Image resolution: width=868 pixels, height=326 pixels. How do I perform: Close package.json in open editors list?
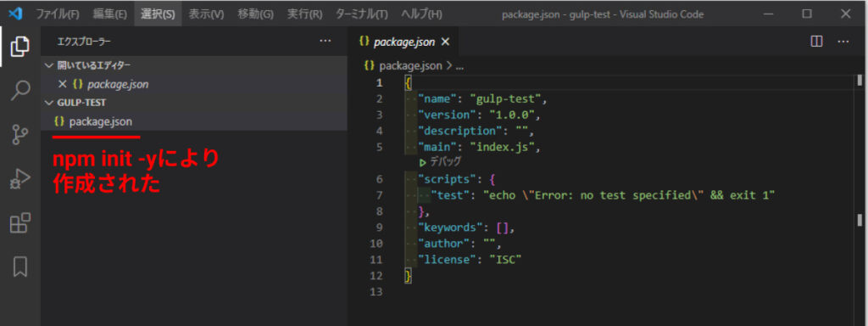pyautogui.click(x=63, y=85)
